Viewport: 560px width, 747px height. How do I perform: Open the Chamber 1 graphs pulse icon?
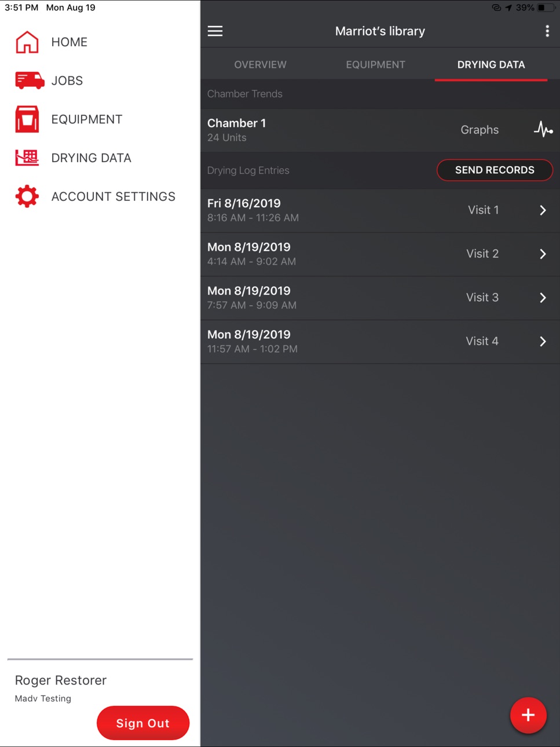(543, 129)
